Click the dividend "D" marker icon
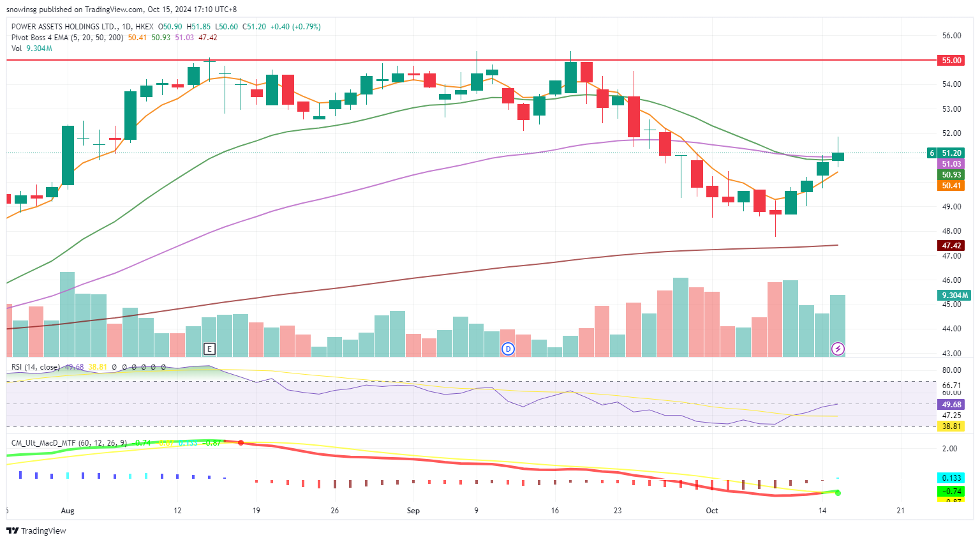 pyautogui.click(x=509, y=349)
